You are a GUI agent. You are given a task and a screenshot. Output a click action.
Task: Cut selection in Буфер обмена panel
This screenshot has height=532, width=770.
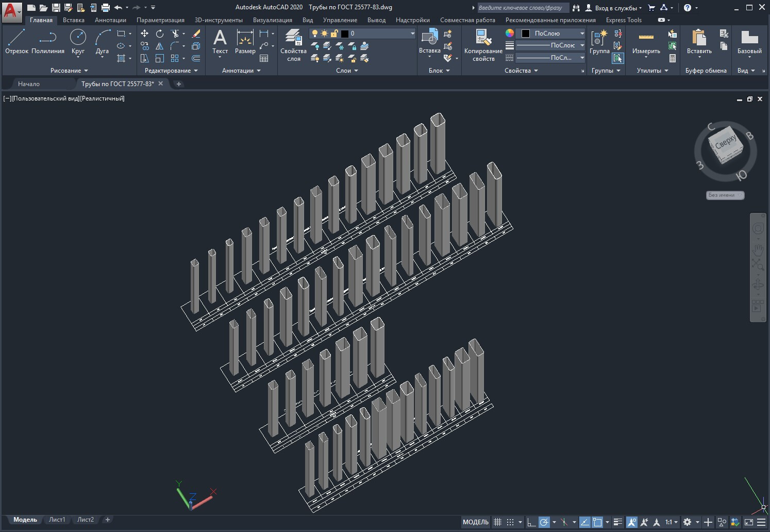click(x=724, y=34)
